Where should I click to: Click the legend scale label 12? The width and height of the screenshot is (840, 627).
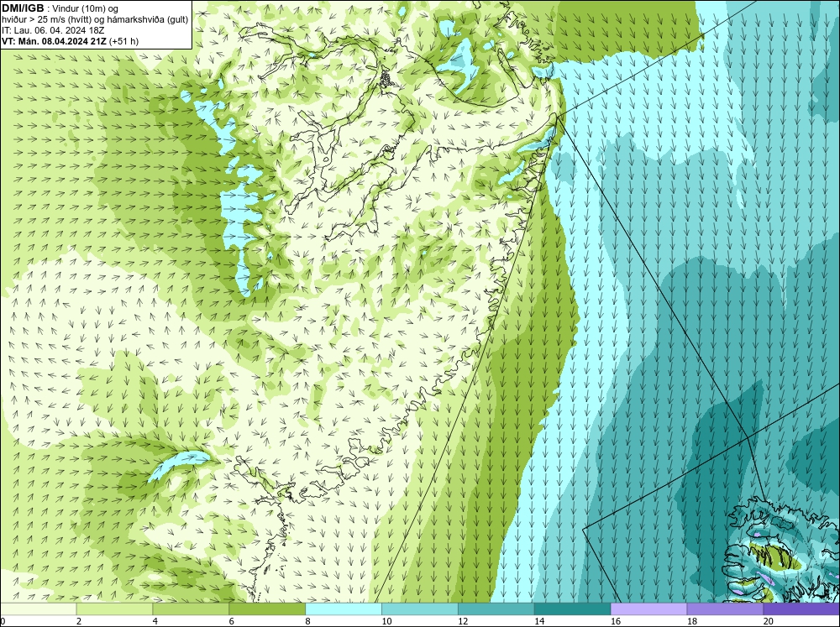(463, 621)
